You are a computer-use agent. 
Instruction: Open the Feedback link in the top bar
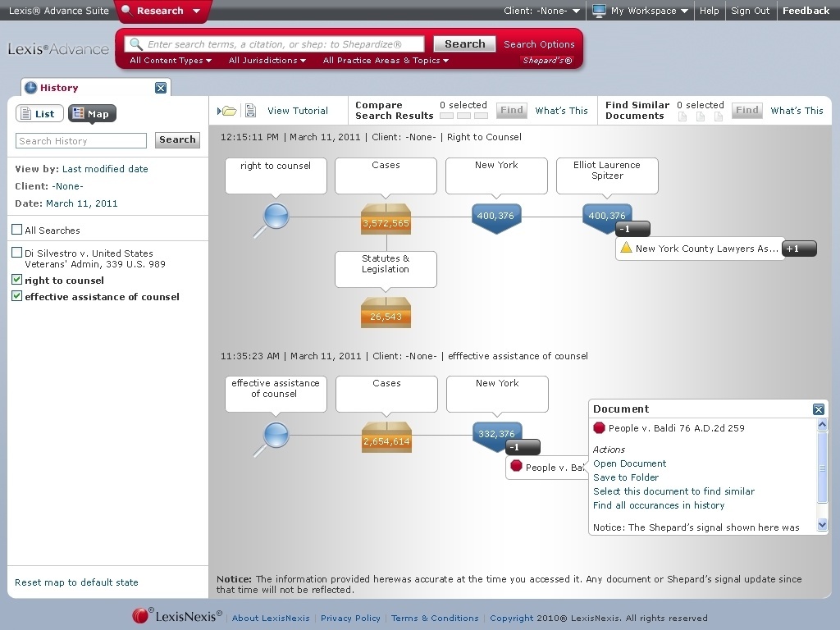click(x=806, y=11)
